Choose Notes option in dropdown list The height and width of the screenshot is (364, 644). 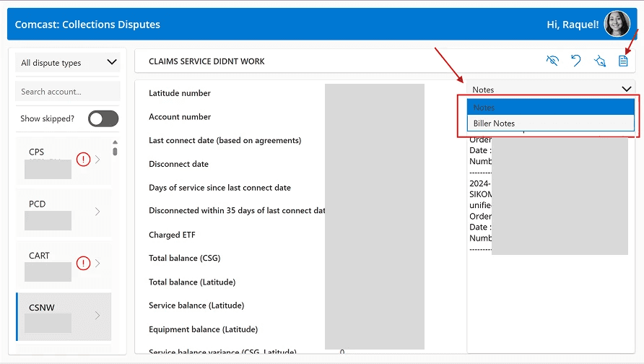pyautogui.click(x=550, y=107)
